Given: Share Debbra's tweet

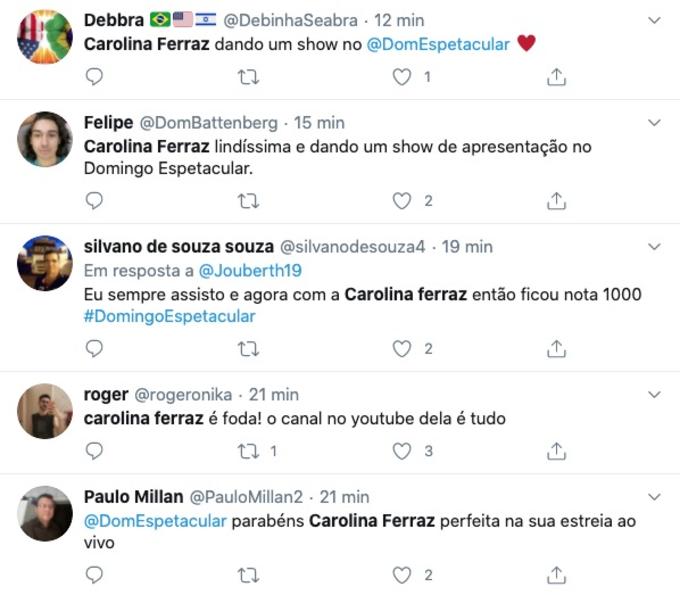Looking at the screenshot, I should (x=557, y=76).
